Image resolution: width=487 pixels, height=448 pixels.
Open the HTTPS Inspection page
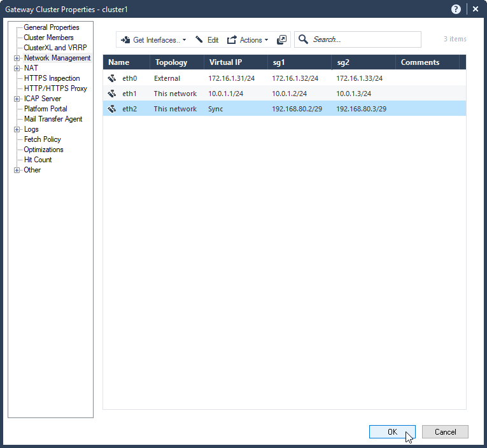point(52,78)
